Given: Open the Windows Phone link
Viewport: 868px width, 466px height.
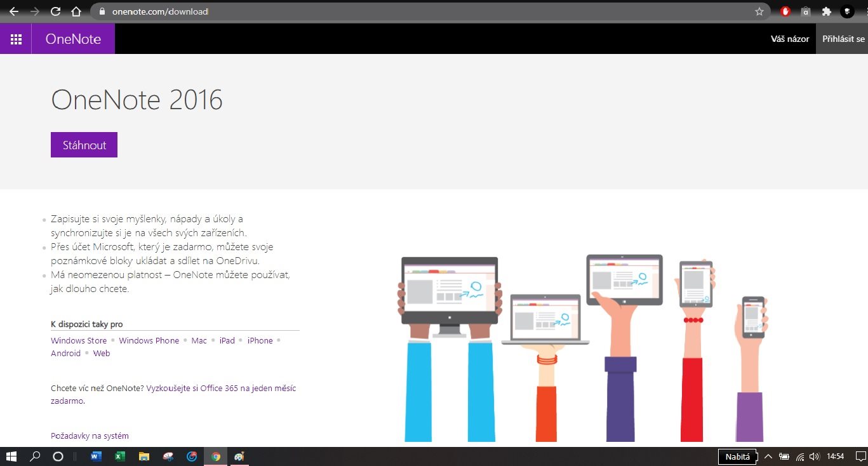Looking at the screenshot, I should 149,341.
